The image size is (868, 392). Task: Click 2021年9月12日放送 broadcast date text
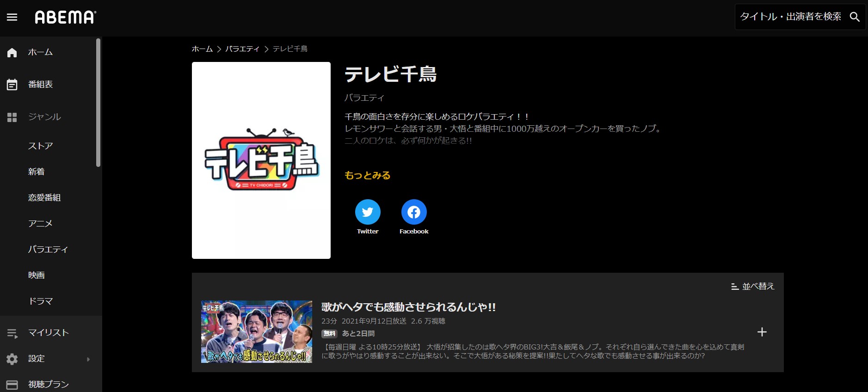pos(374,321)
